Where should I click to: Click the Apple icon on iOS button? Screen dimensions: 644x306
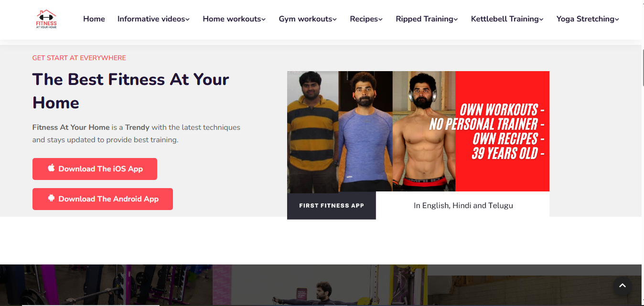click(52, 168)
